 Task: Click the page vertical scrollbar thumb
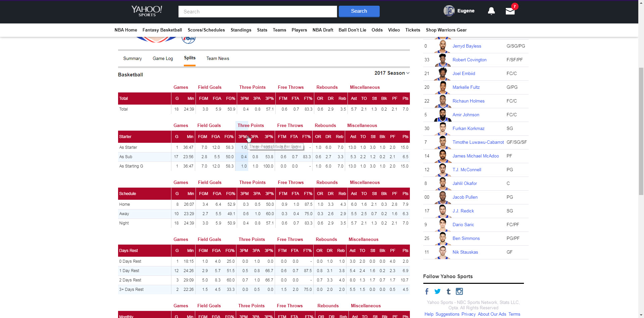pos(641,131)
